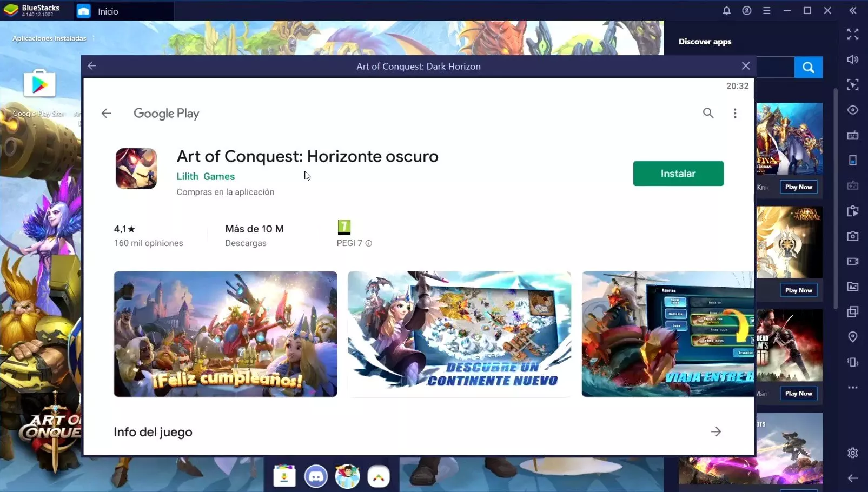This screenshot has width=868, height=492.
Task: Switch to the Inicio tab
Action: pos(108,11)
